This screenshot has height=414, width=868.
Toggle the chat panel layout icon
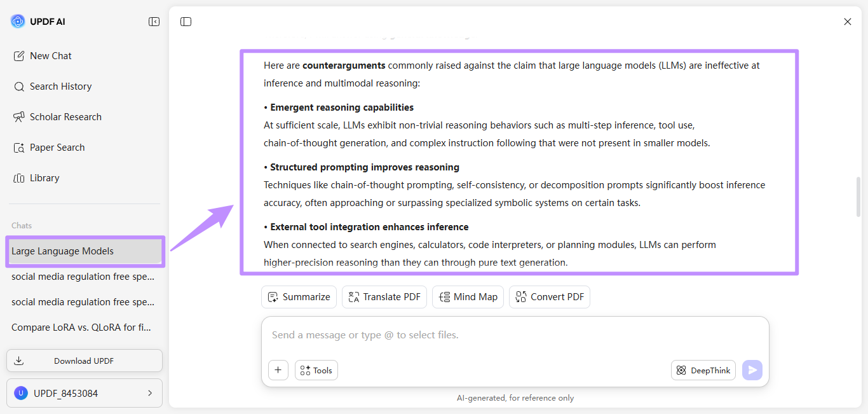click(186, 22)
